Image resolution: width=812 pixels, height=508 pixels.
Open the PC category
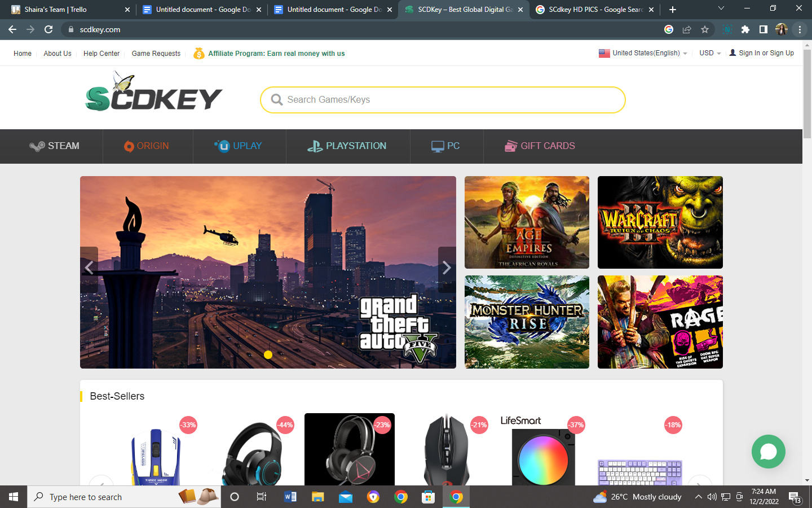point(445,146)
